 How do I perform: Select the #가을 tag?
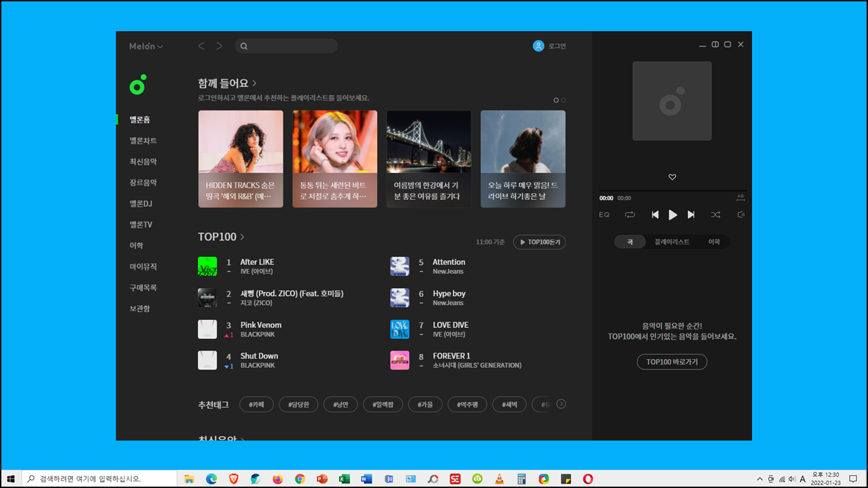425,405
